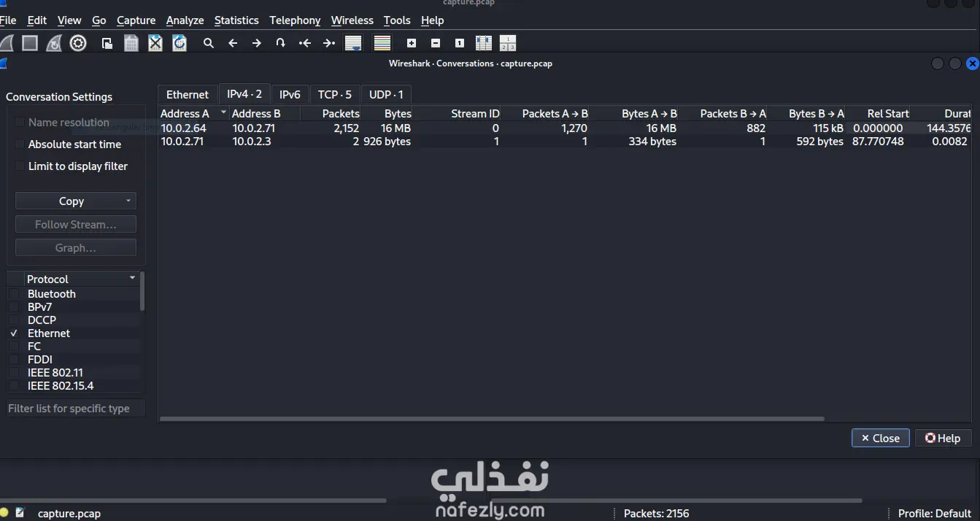The width and height of the screenshot is (980, 521).
Task: Close this capture file
Action: [155, 43]
